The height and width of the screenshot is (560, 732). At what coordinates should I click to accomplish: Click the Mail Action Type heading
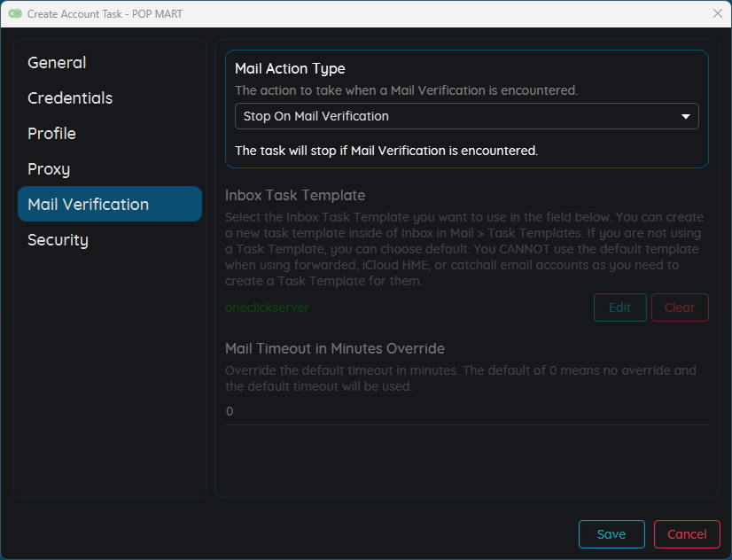pyautogui.click(x=290, y=68)
